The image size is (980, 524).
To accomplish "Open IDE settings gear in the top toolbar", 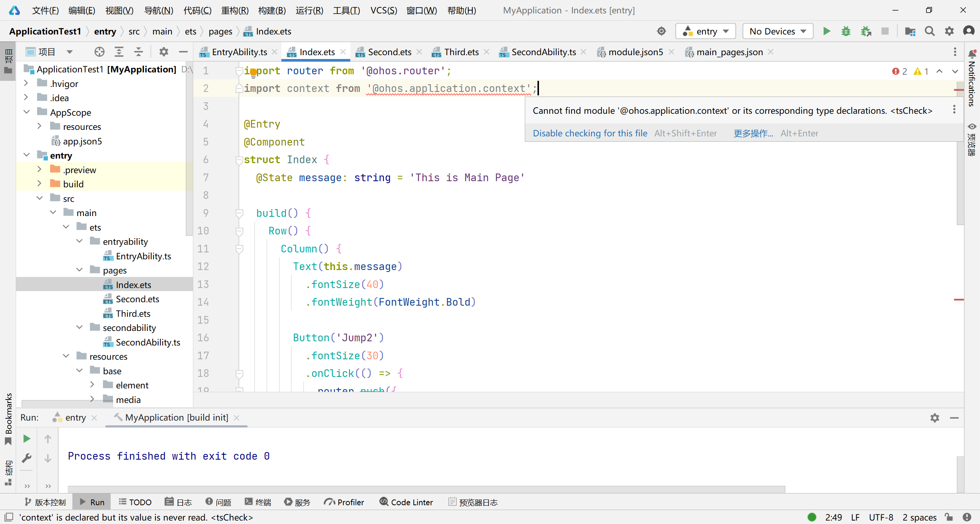I will pos(949,31).
